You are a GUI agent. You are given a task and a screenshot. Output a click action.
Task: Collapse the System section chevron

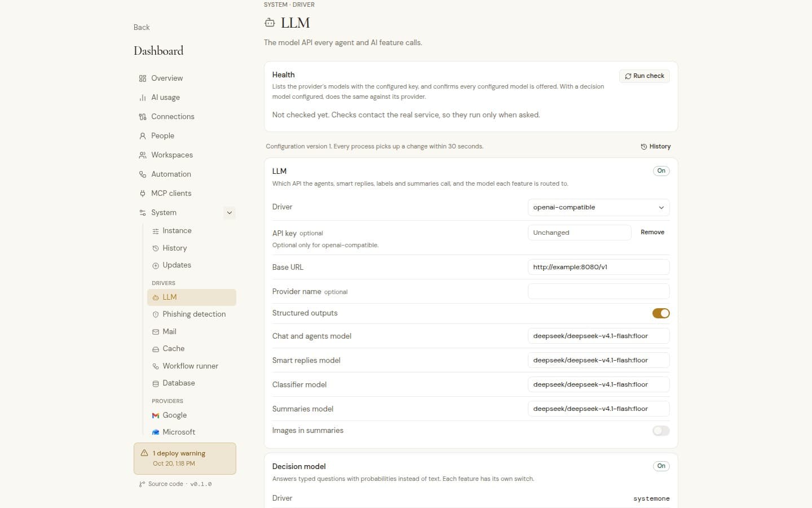pyautogui.click(x=230, y=213)
